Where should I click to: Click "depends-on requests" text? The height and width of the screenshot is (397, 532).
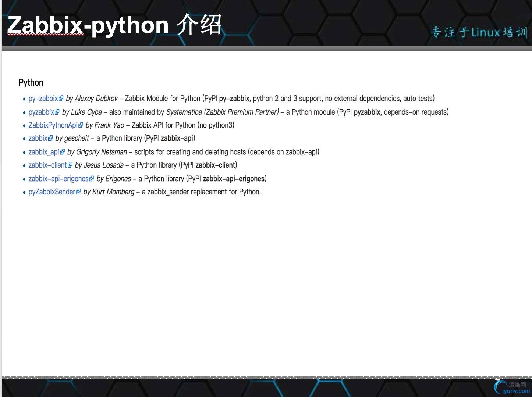tap(415, 112)
